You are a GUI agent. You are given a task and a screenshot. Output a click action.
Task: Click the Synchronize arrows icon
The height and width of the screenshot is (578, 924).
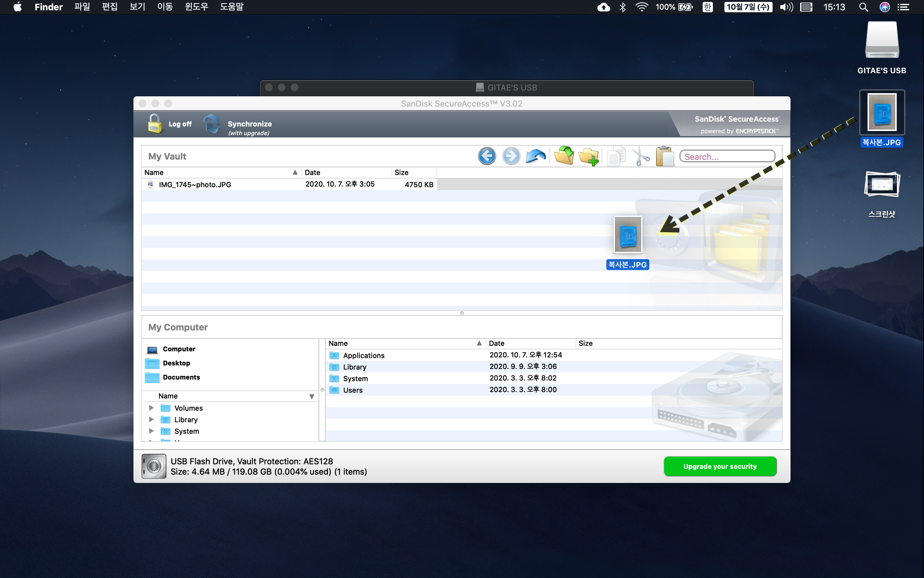click(x=212, y=124)
